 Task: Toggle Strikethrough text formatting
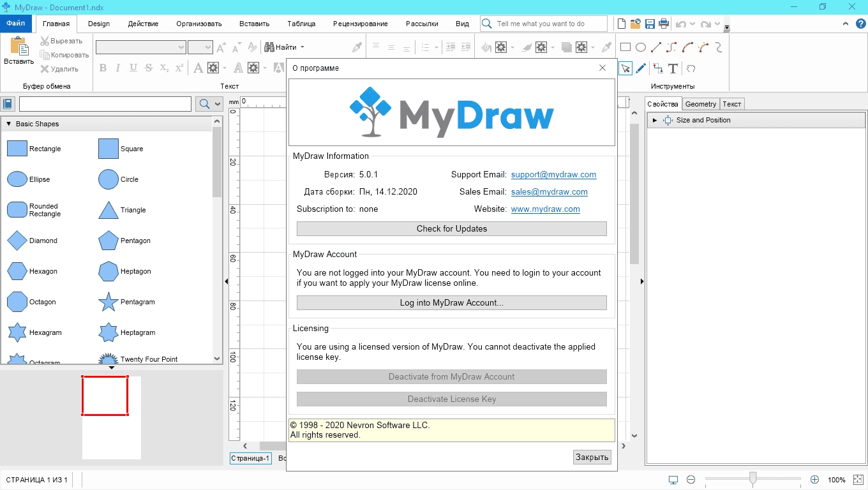(x=149, y=68)
